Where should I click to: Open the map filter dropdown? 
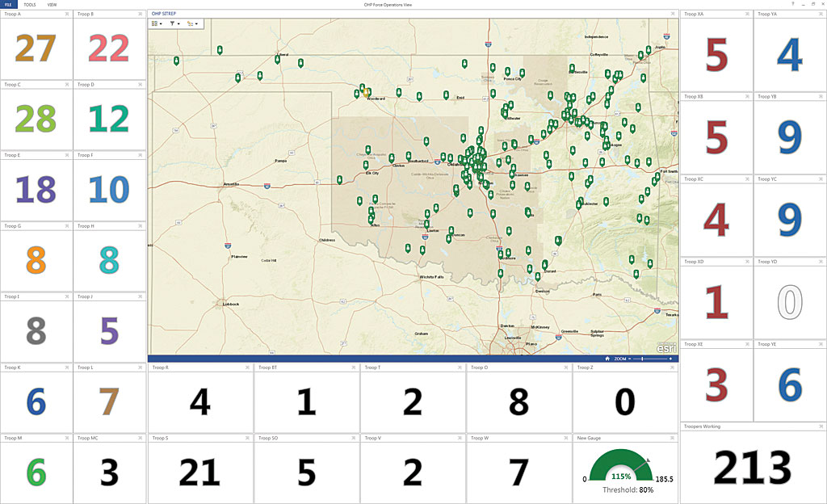(174, 23)
